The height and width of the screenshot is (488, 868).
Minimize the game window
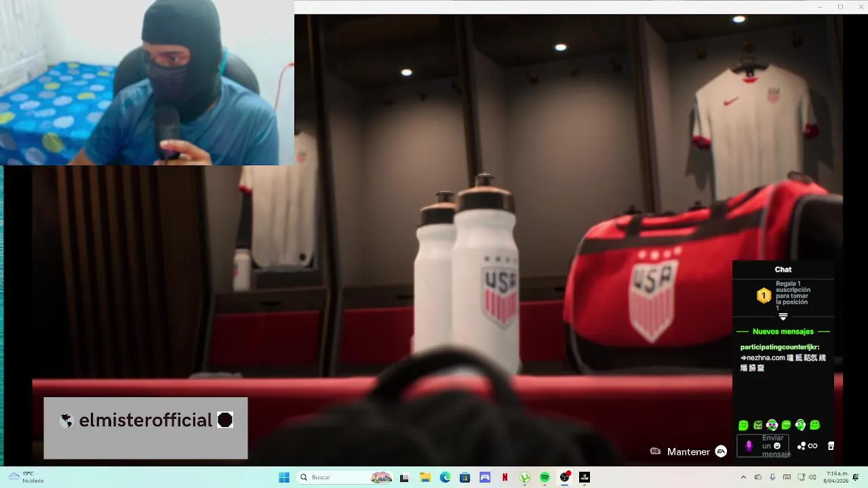[x=820, y=7]
